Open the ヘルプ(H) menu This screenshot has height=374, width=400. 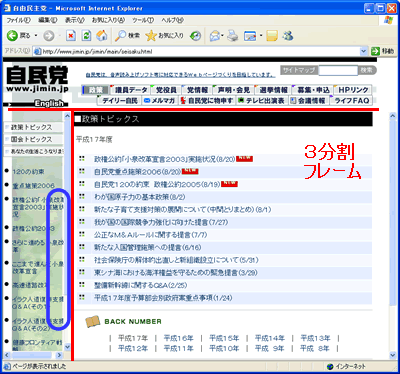pos(172,20)
